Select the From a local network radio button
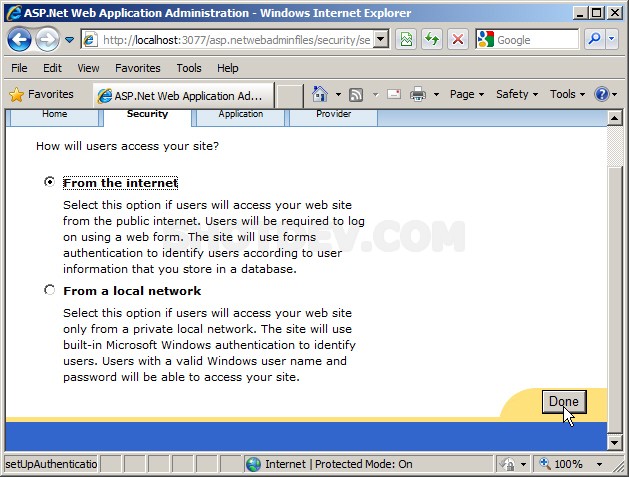 click(49, 289)
